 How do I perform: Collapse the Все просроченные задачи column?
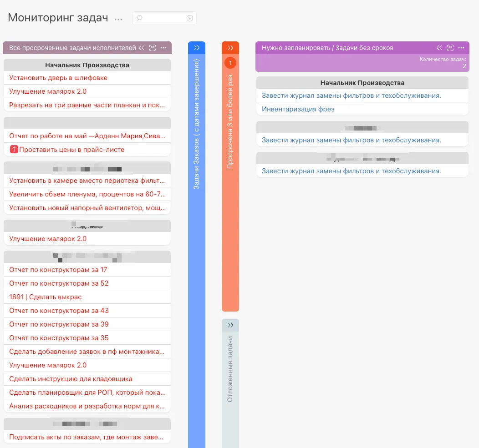142,48
